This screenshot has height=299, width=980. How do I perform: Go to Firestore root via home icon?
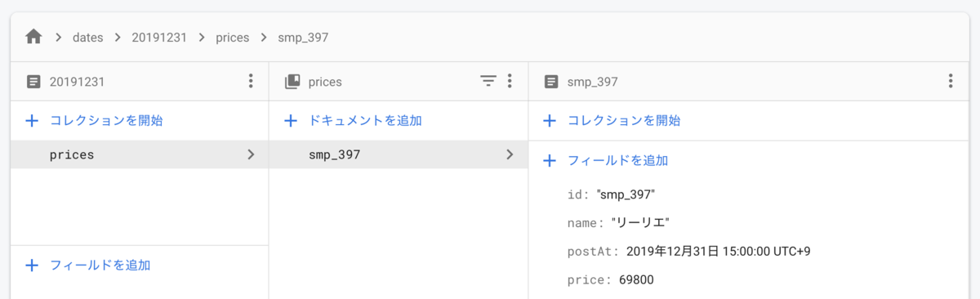point(33,37)
